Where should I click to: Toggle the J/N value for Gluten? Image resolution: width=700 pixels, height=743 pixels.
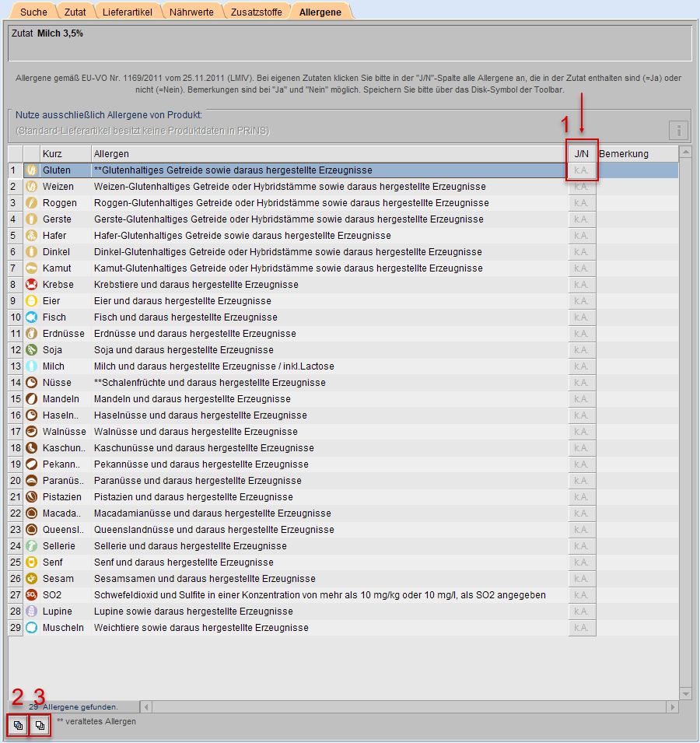click(582, 170)
